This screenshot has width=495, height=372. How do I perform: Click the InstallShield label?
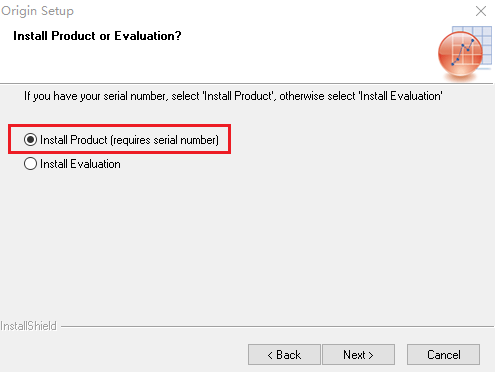pos(28,326)
